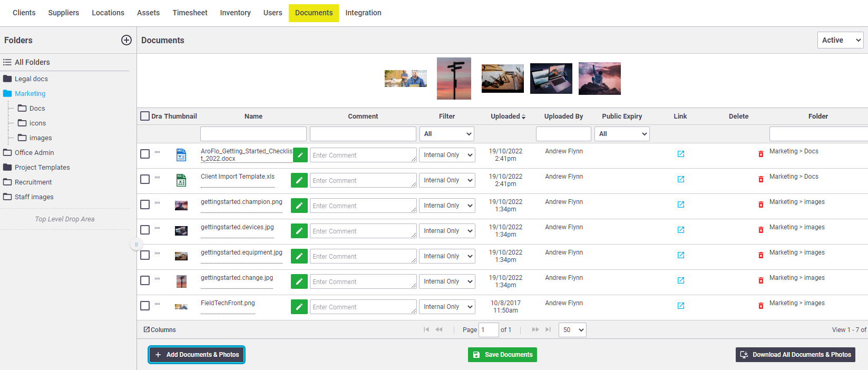Click drag handle of gettingstarted.equipment.jpg row
Image resolution: width=868 pixels, height=370 pixels.
tap(157, 253)
